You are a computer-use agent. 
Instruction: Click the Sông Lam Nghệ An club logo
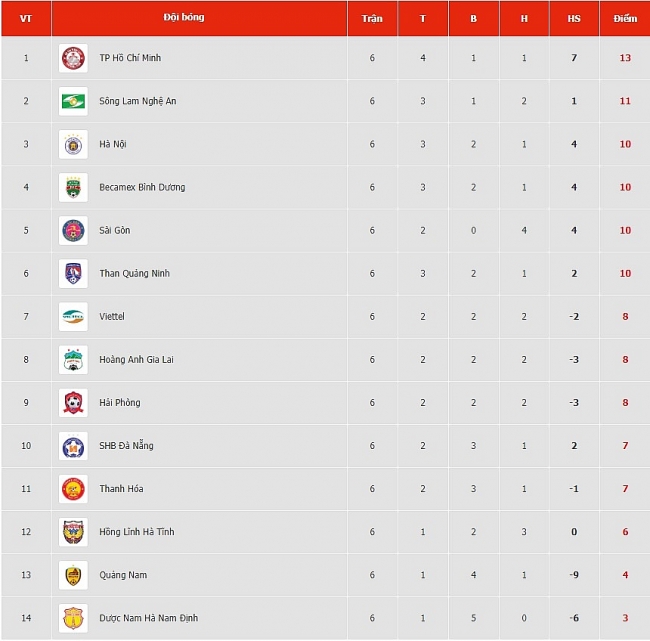[x=73, y=101]
